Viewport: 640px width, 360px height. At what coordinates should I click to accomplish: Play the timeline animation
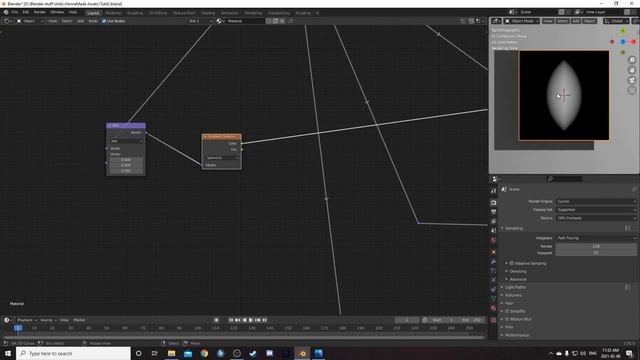click(251, 320)
